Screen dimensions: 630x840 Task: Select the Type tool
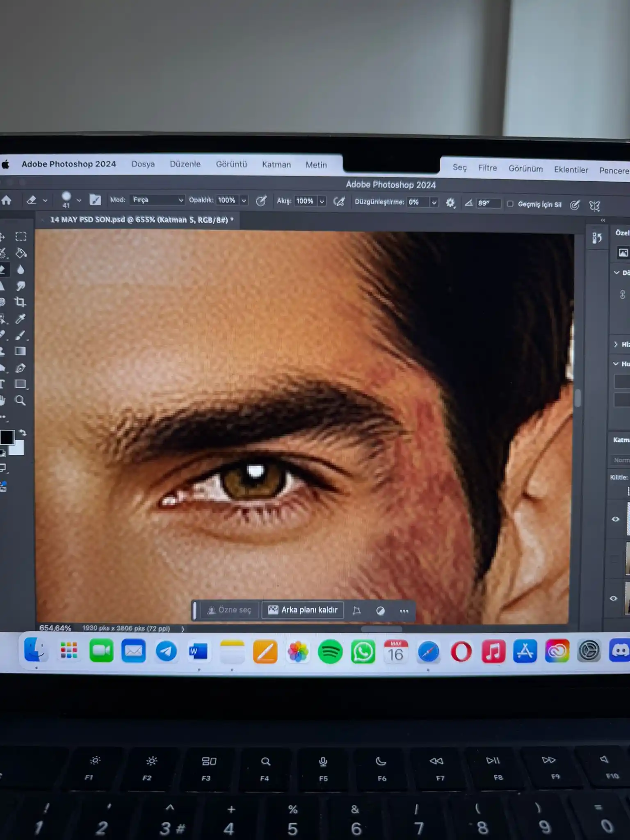click(2, 384)
